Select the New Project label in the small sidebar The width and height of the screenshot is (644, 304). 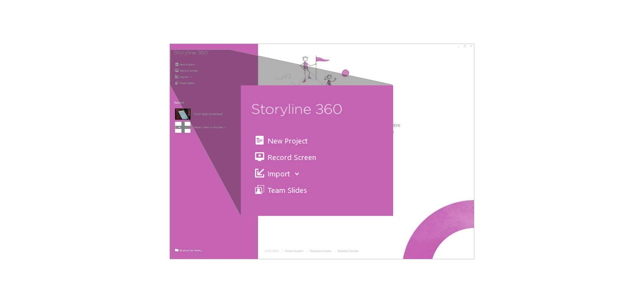tap(187, 65)
